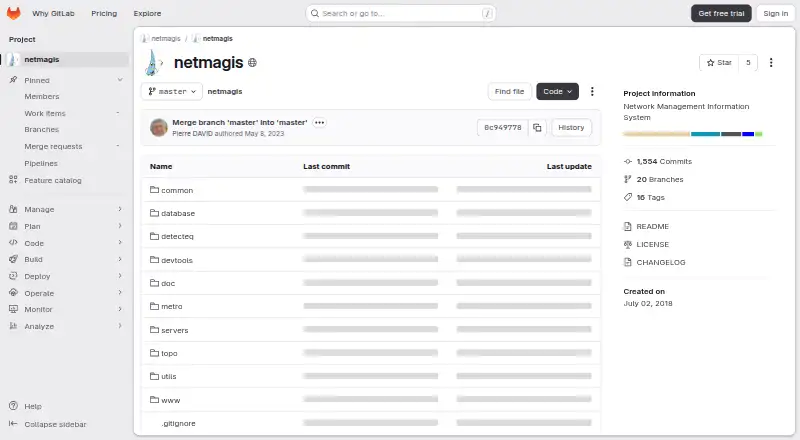Expand the Plan menu chevron

[120, 226]
